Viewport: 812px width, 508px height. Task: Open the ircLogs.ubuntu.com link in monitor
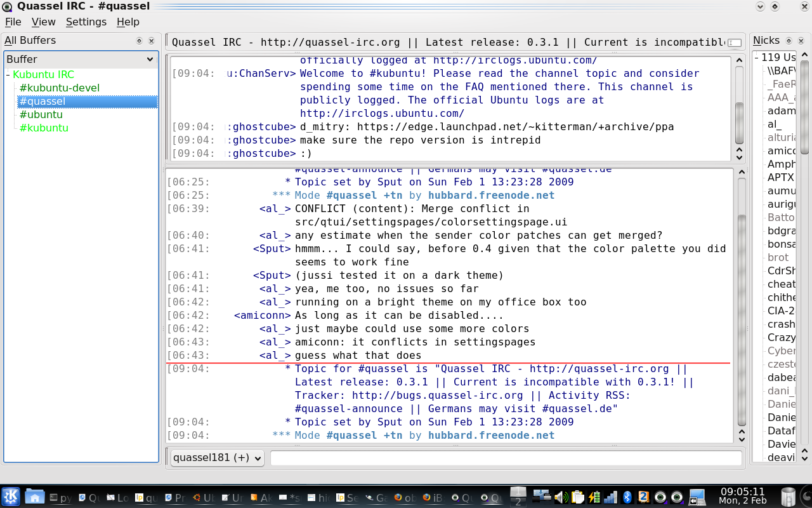pos(382,114)
